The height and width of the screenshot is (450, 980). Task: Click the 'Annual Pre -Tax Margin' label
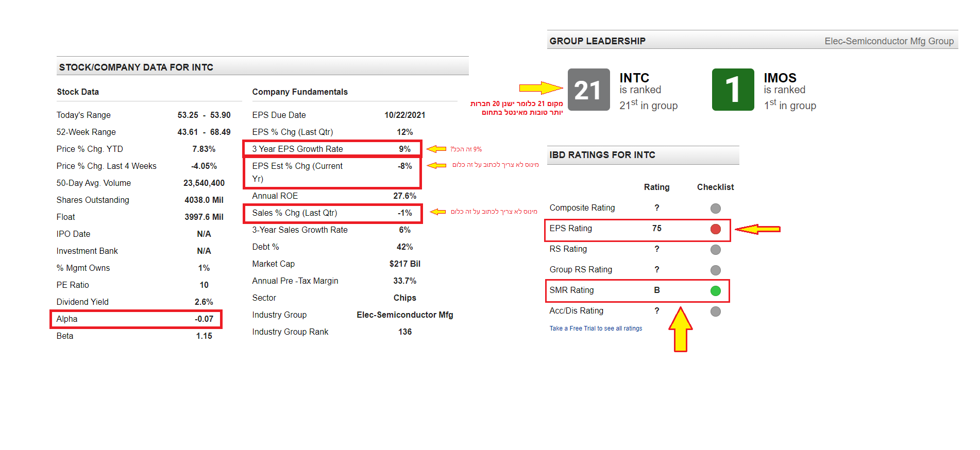point(295,281)
